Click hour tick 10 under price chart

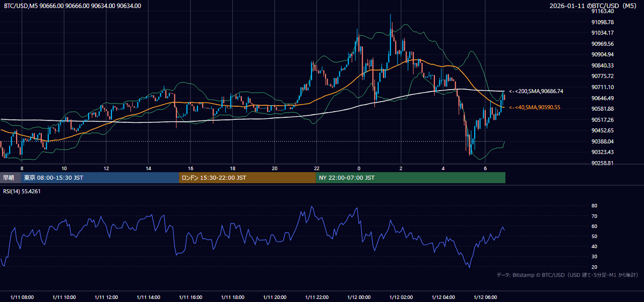(64, 168)
